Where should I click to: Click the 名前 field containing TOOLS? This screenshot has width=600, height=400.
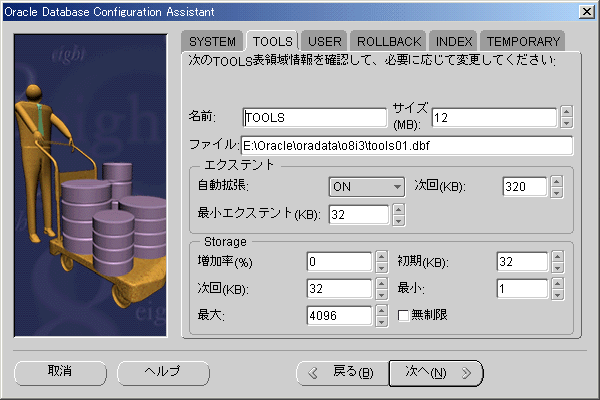[314, 117]
